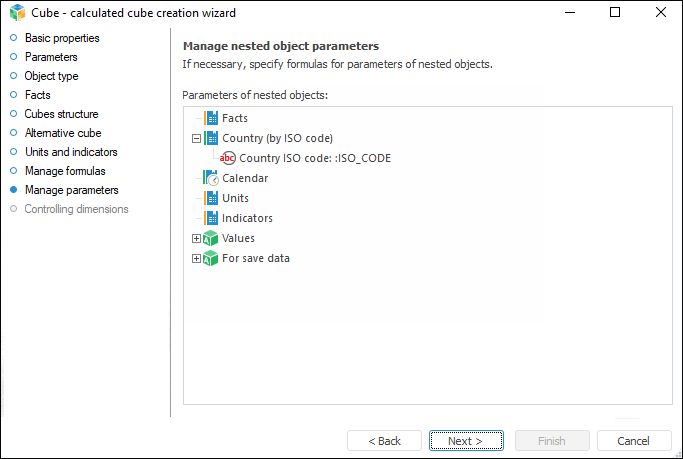Go to Basic properties wizard step
Viewport: 683px width, 459px height.
62,38
